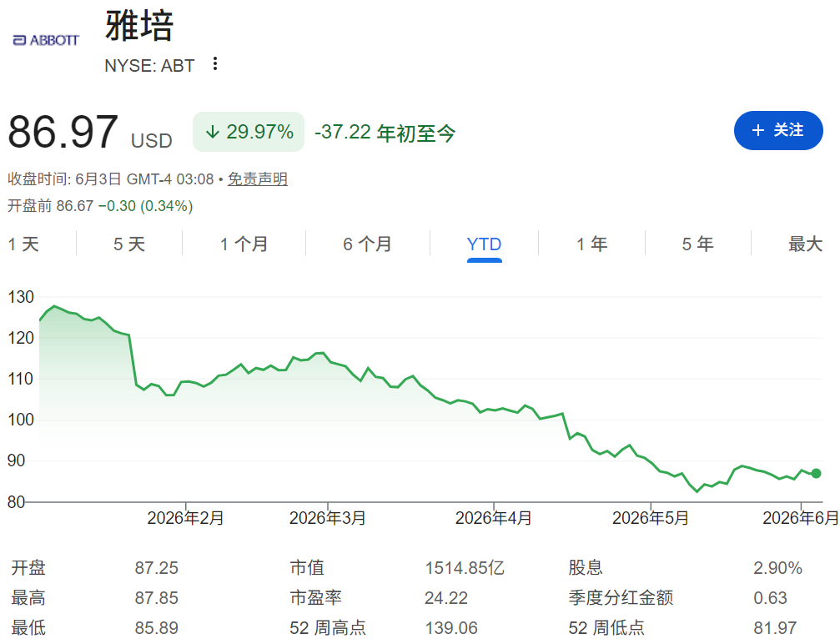Click the 80 y-axis label
Image resolution: width=840 pixels, height=639 pixels.
coord(16,502)
